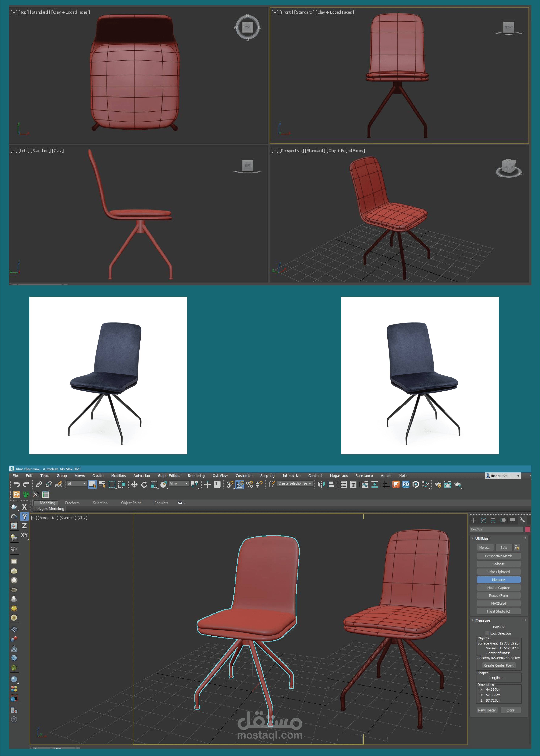540x756 pixels.
Task: Click the cone icon in the left toolbar
Action: (x=14, y=599)
